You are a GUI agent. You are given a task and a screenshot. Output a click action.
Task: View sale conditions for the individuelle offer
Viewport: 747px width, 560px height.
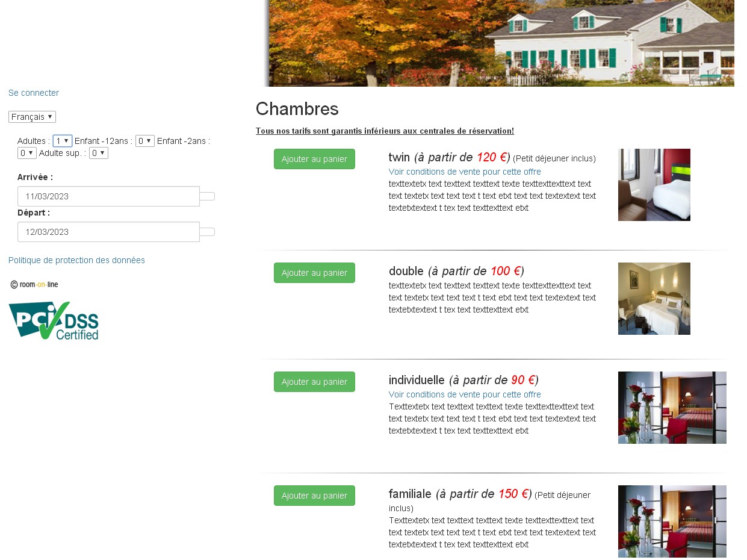465,394
